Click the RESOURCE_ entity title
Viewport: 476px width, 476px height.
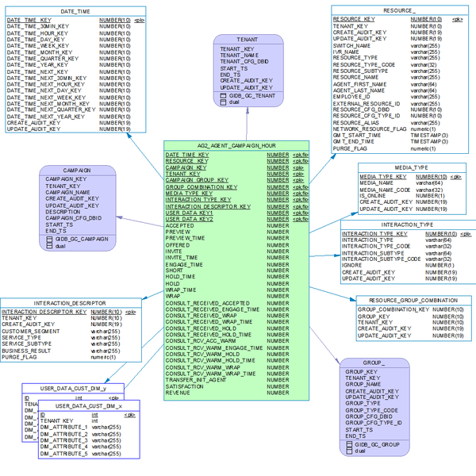pos(399,10)
